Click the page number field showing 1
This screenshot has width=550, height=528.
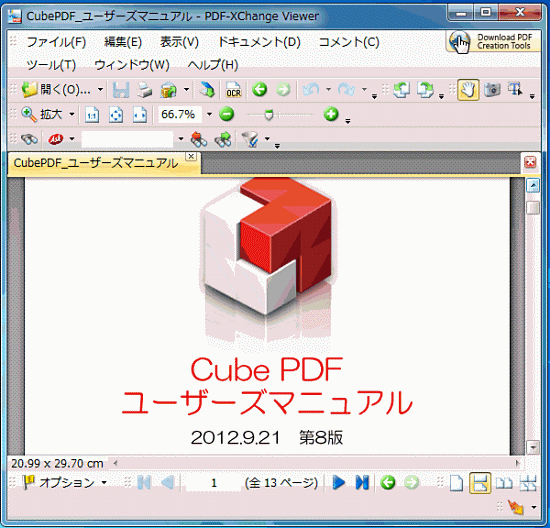(213, 483)
